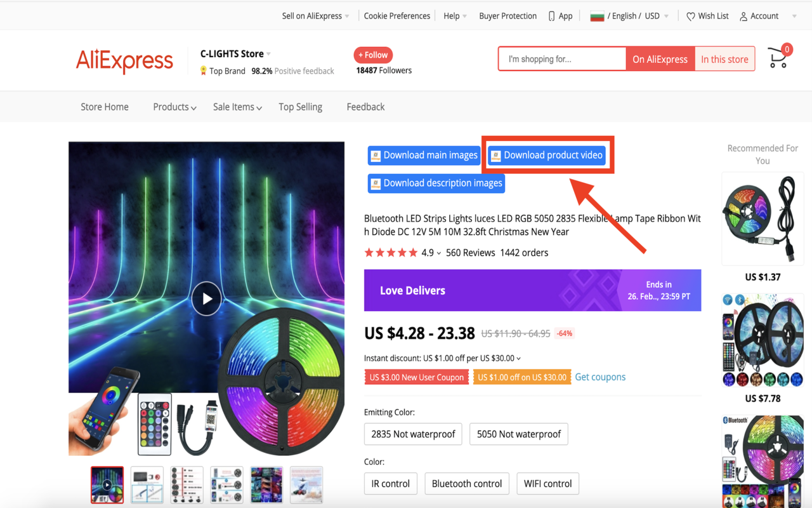Open the Sale Items menu
The height and width of the screenshot is (508, 812).
coord(237,107)
